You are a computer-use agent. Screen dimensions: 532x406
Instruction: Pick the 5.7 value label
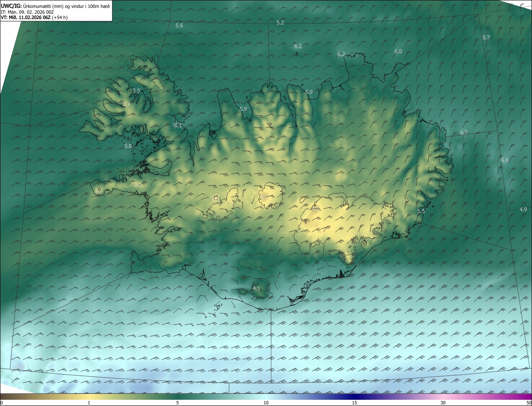click(486, 38)
